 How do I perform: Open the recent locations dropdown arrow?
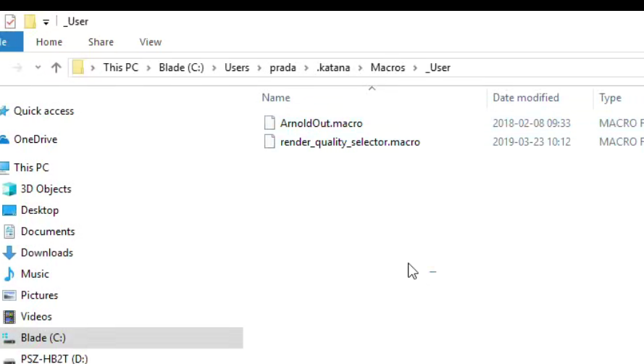pos(38,67)
